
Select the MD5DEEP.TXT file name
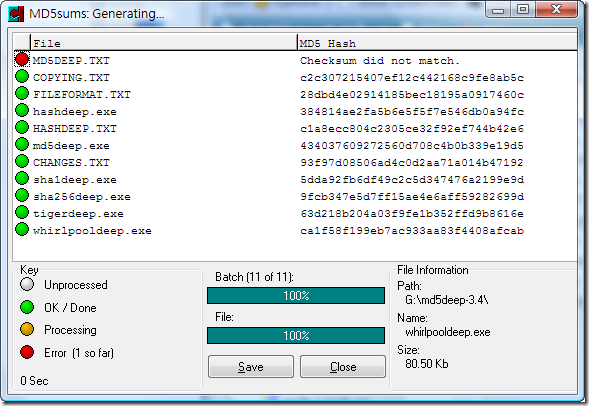(71, 60)
